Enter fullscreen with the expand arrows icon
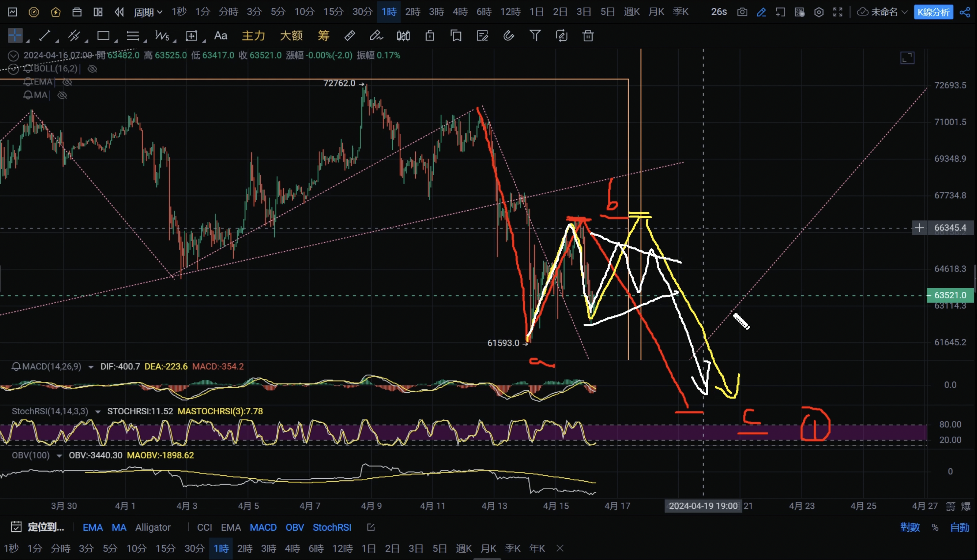The height and width of the screenshot is (560, 977). 838,12
